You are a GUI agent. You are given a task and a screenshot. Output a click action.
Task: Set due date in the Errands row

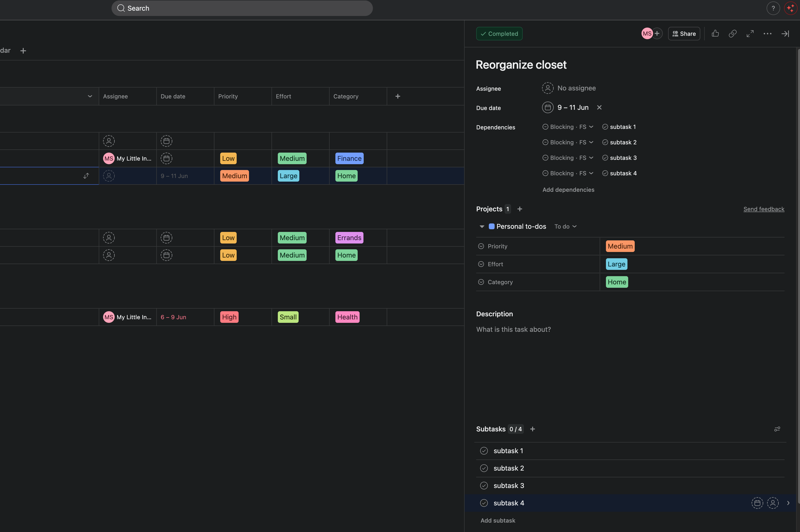(166, 238)
